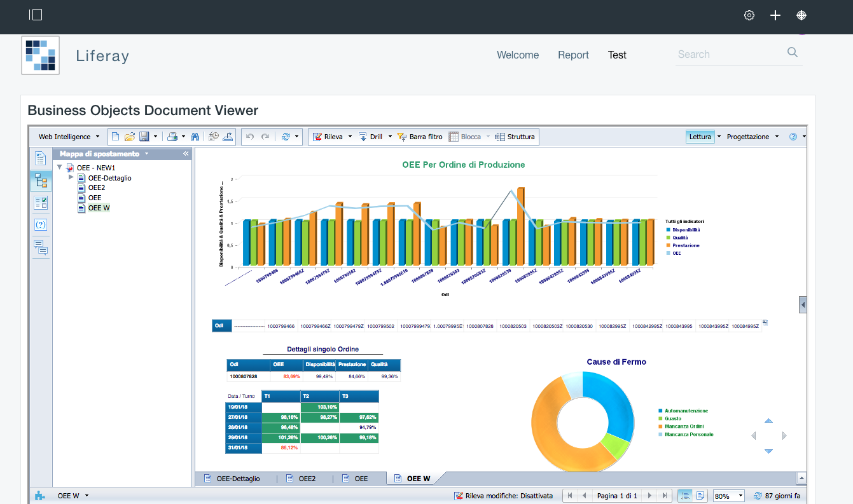Switch to Lettura mode
Image resolution: width=853 pixels, height=504 pixels.
click(x=700, y=137)
